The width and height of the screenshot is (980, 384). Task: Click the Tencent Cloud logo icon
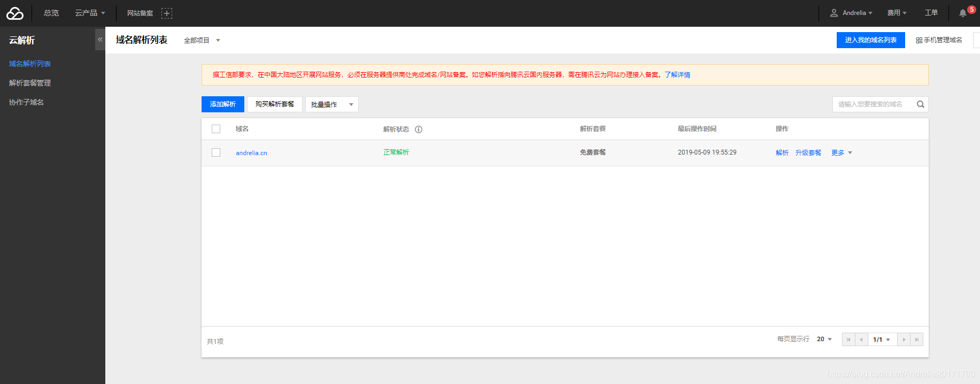15,13
